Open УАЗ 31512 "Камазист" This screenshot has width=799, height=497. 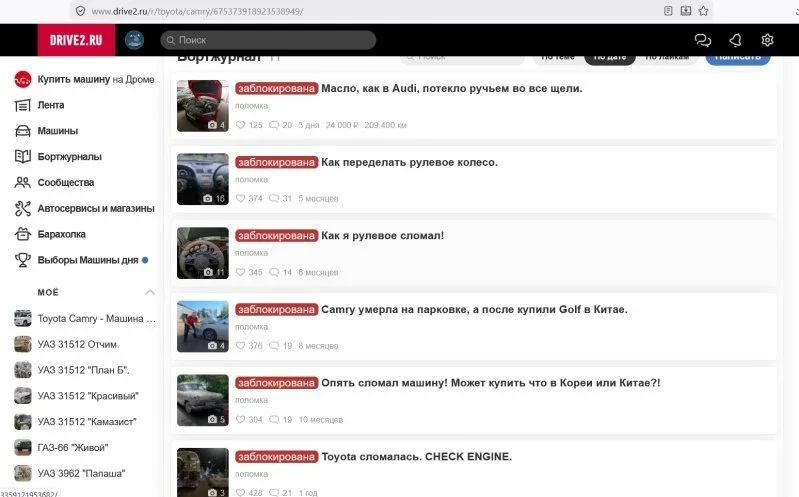tap(87, 422)
